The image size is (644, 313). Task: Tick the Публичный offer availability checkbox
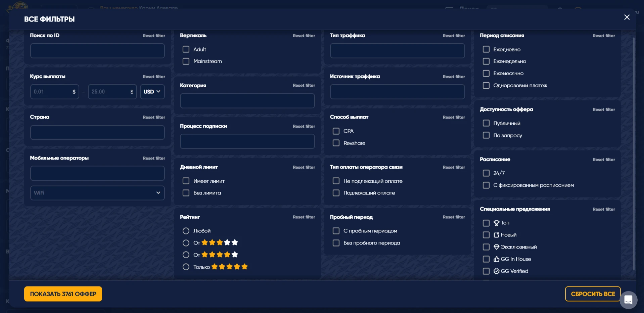pyautogui.click(x=486, y=123)
